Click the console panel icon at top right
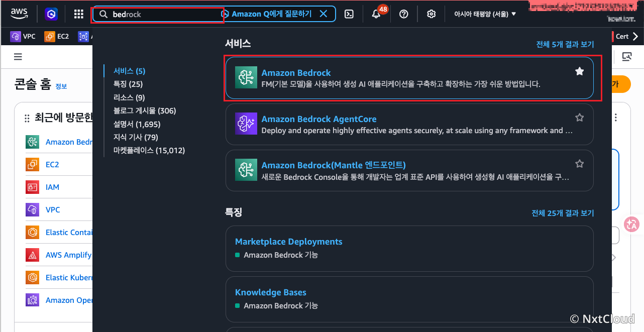This screenshot has width=644, height=332. coord(626,57)
